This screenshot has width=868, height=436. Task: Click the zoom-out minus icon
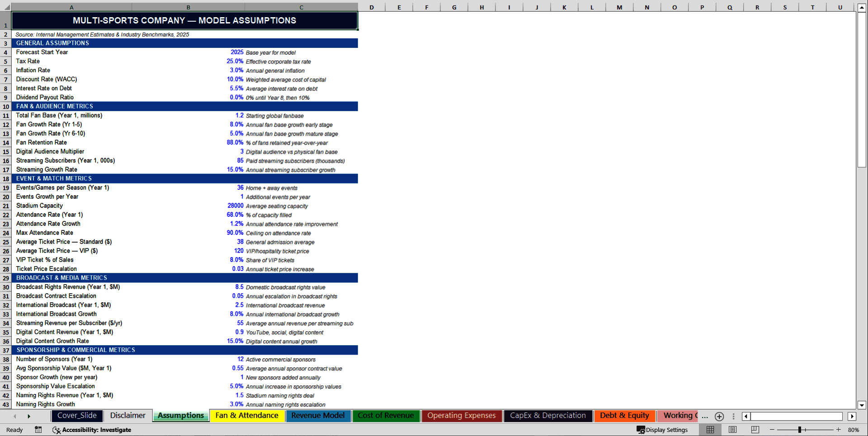[x=771, y=430]
